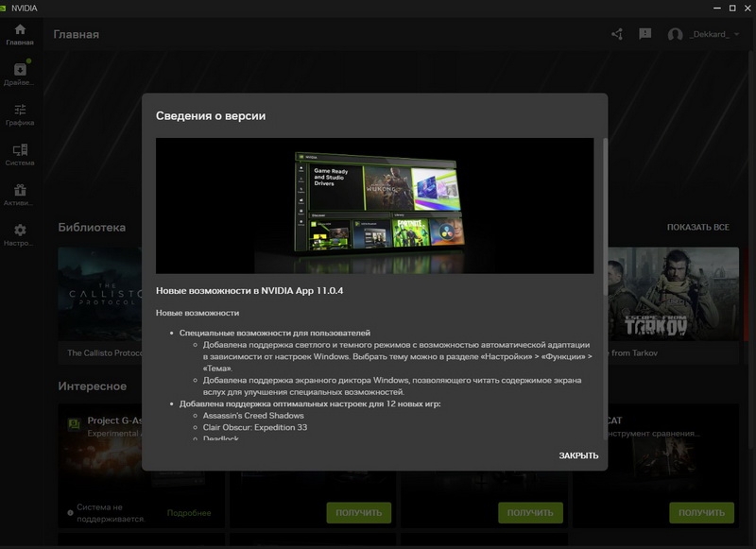
Task: Click ПОКАЗАТЬ ВСЕ next to Библиотека
Action: click(697, 228)
